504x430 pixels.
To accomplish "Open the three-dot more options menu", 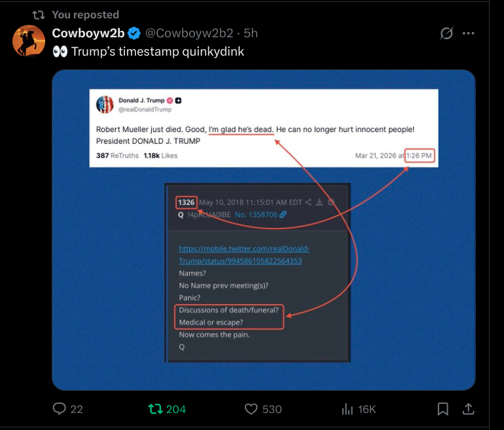I will (x=468, y=33).
